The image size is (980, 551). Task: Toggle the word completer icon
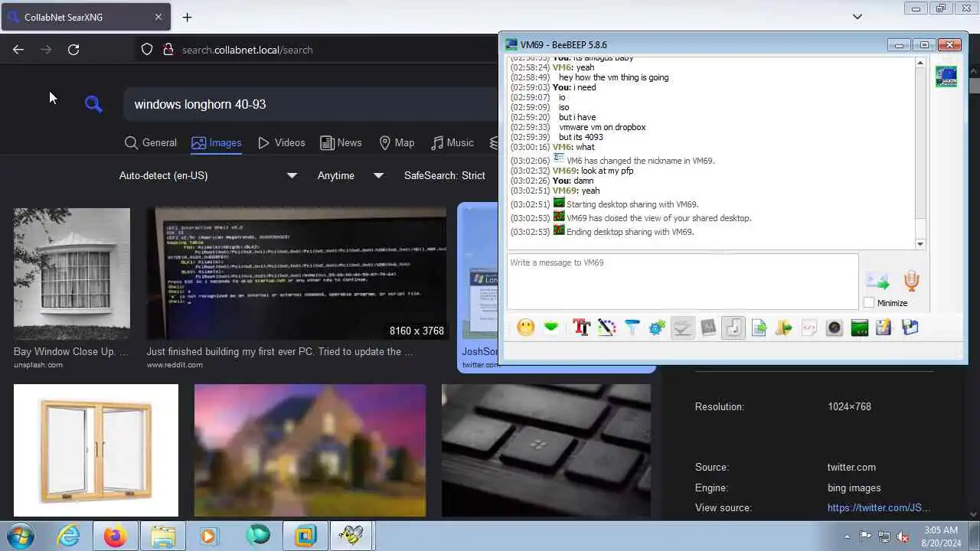708,328
